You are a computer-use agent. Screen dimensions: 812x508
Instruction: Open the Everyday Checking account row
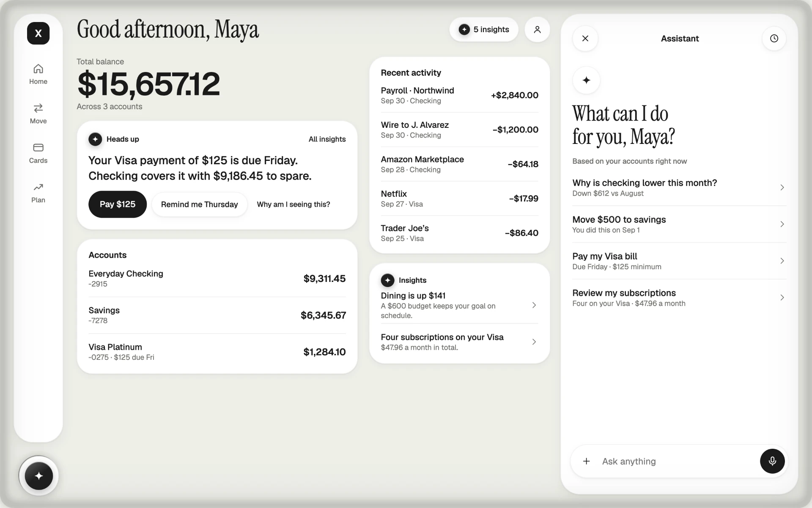pos(217,279)
